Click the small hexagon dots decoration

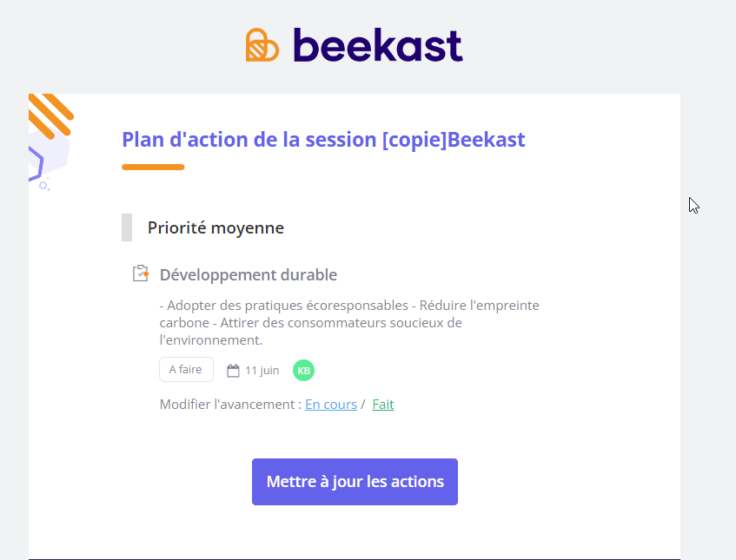(x=44, y=185)
